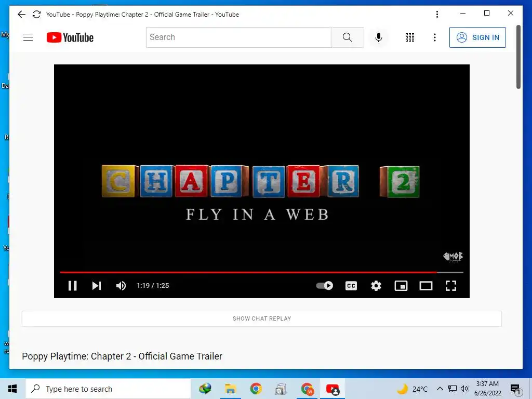The image size is (532, 399).
Task: Click the page vertical scrollbar
Action: pos(518,57)
